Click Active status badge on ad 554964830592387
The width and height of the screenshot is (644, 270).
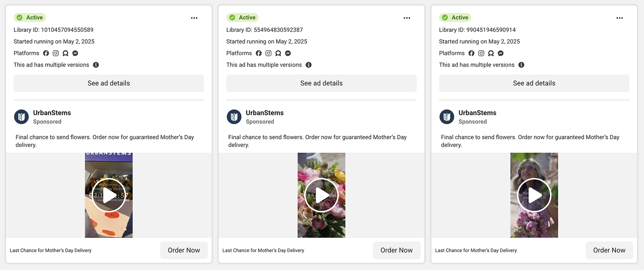[242, 17]
